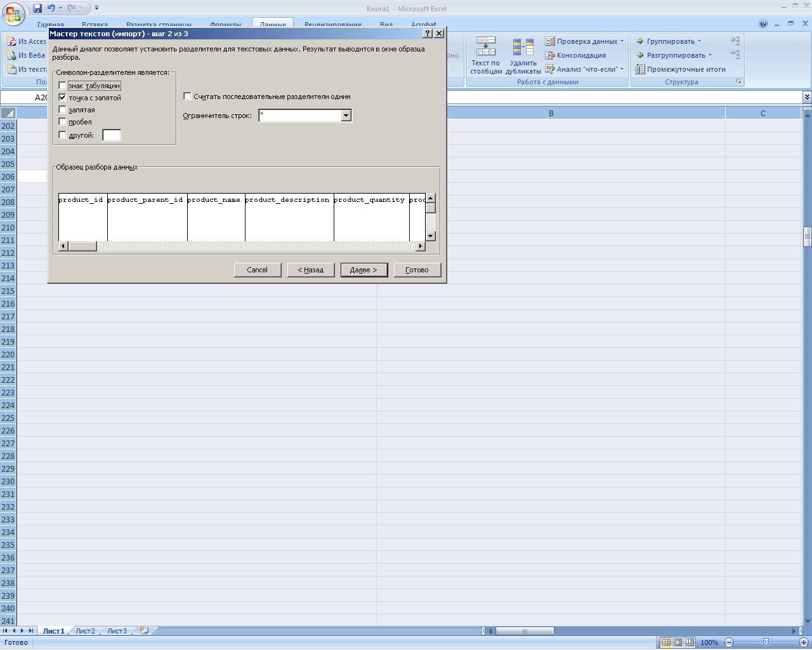Screen dimensions: 812x650
Task: Switch to Page Break Preview view icon
Action: click(690, 642)
